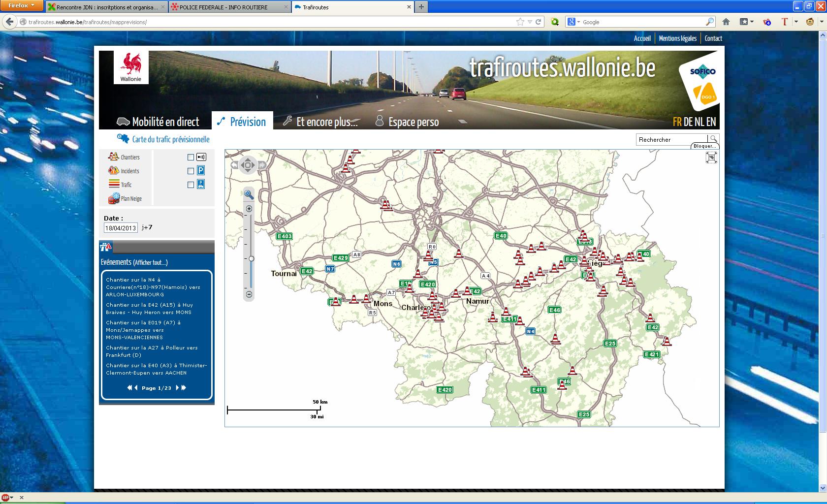This screenshot has height=504, width=827.
Task: Click the browser back button
Action: pyautogui.click(x=9, y=22)
